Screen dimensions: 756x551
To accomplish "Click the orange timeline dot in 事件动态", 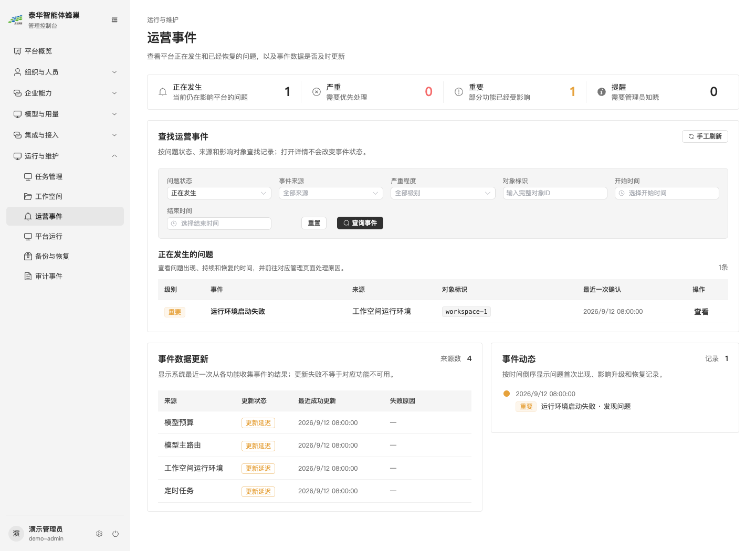I will (x=507, y=394).
